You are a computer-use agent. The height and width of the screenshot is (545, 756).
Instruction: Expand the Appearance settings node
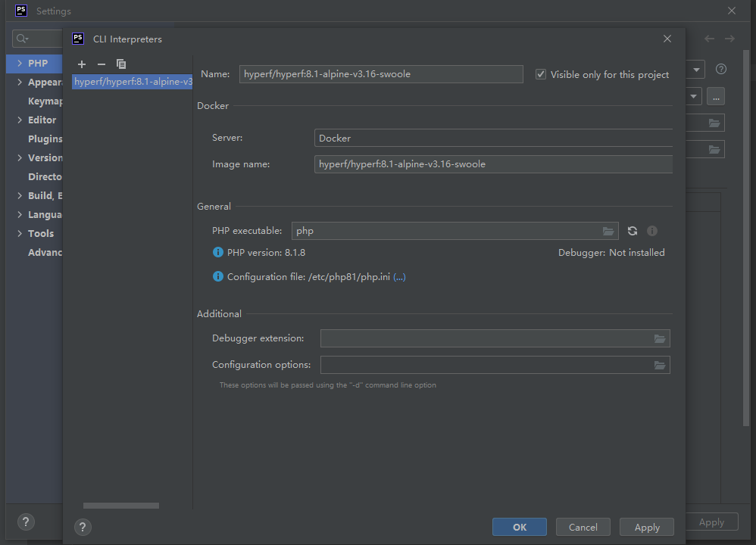(x=20, y=82)
